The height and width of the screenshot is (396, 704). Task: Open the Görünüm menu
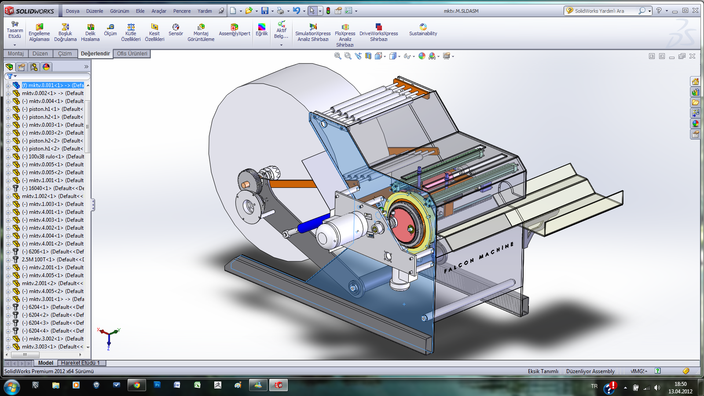point(119,11)
